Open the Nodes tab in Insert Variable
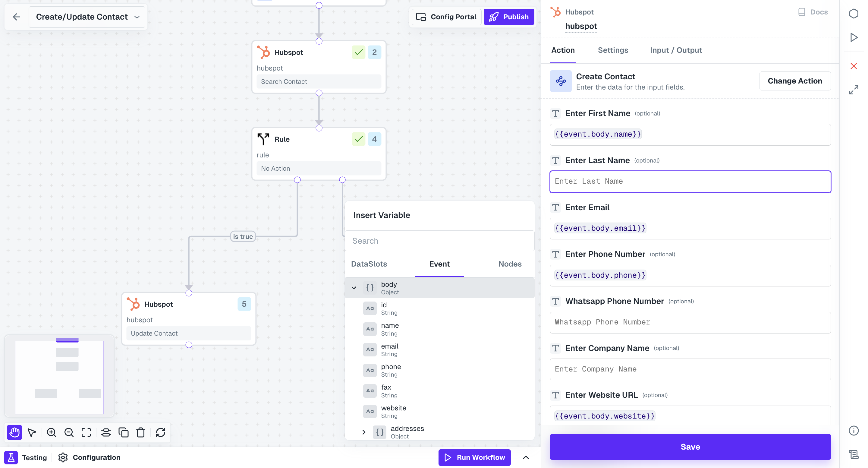The image size is (868, 468). pos(509,264)
